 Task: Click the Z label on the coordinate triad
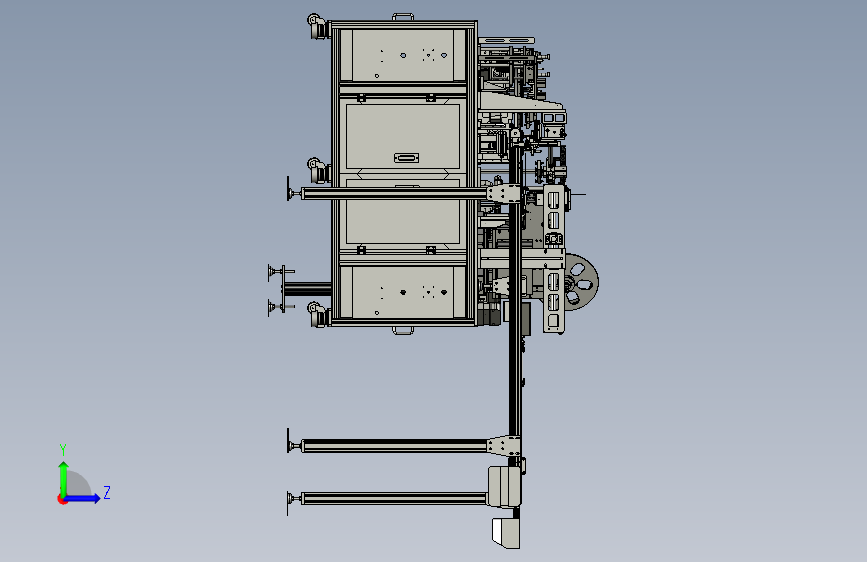tap(107, 493)
